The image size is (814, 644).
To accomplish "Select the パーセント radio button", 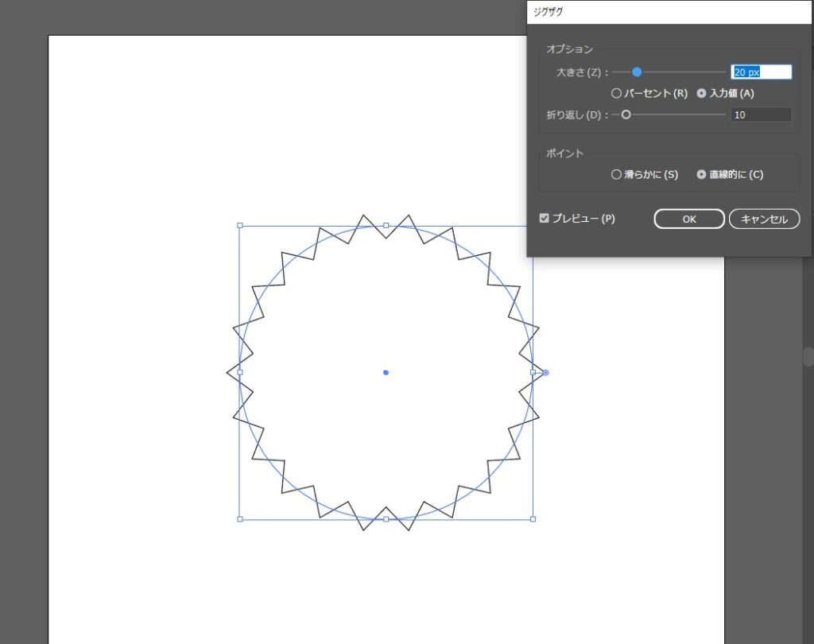I will pos(616,94).
